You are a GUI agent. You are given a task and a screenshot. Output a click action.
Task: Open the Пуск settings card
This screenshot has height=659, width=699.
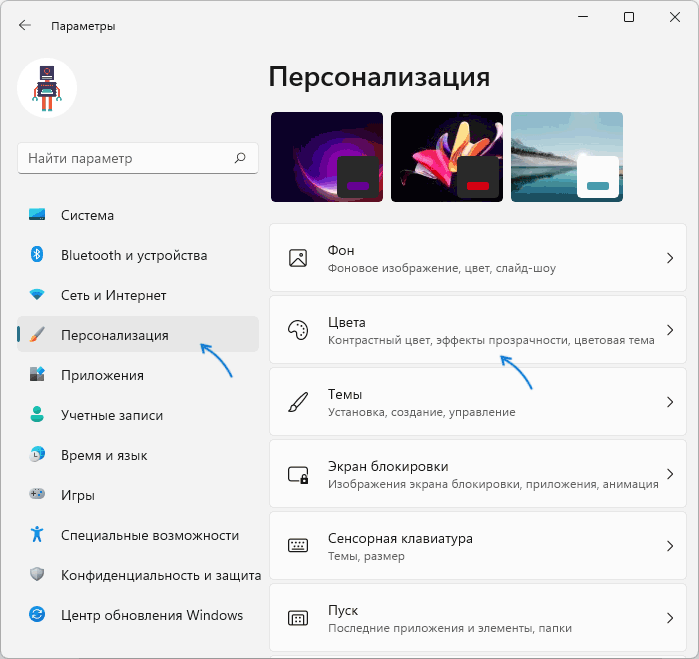tap(478, 618)
